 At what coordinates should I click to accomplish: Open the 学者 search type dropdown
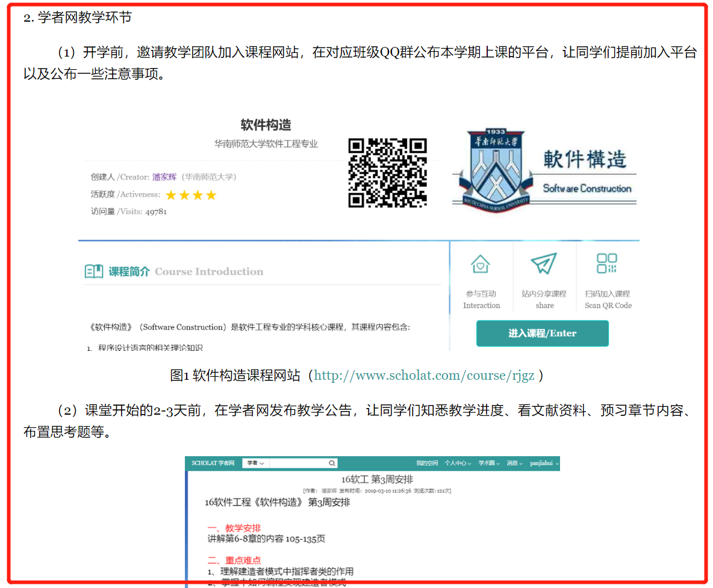(x=255, y=463)
